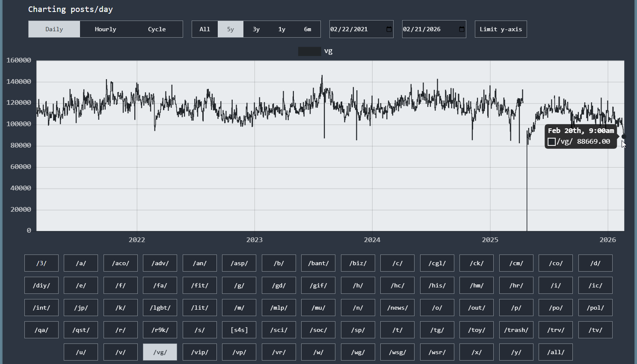Choose the /cm/ board

pos(516,263)
